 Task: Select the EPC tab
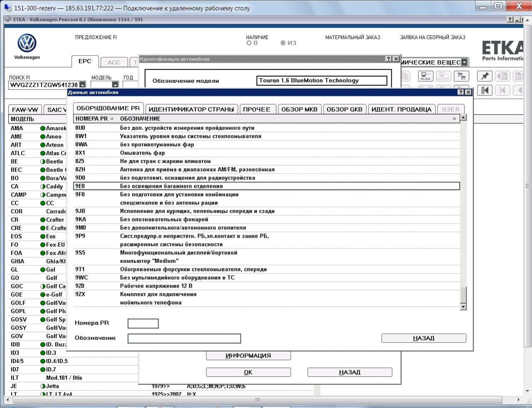click(x=85, y=61)
